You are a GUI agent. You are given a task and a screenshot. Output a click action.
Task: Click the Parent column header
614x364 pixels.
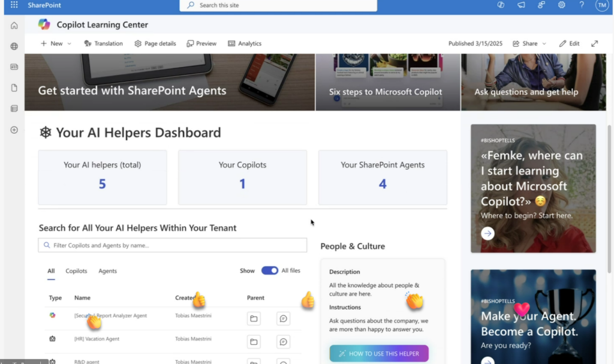point(255,298)
